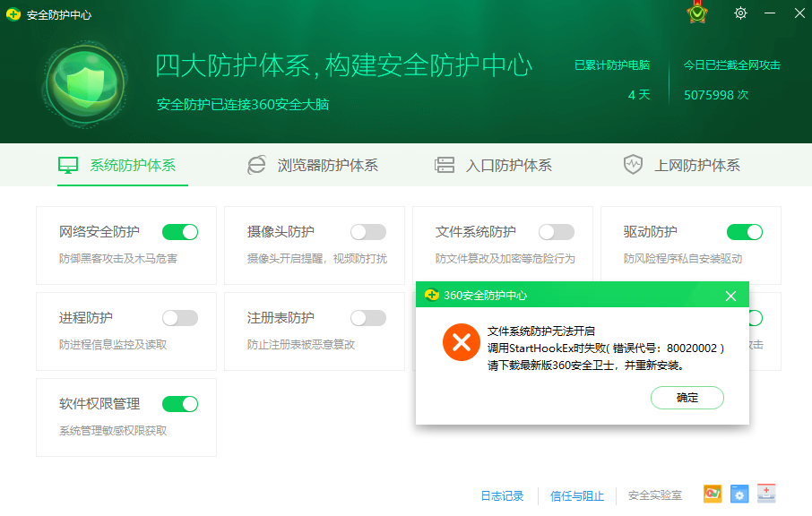Click text 摄像头开启提醒，视频防打扰
Image resolution: width=812 pixels, height=516 pixels.
coord(317,259)
